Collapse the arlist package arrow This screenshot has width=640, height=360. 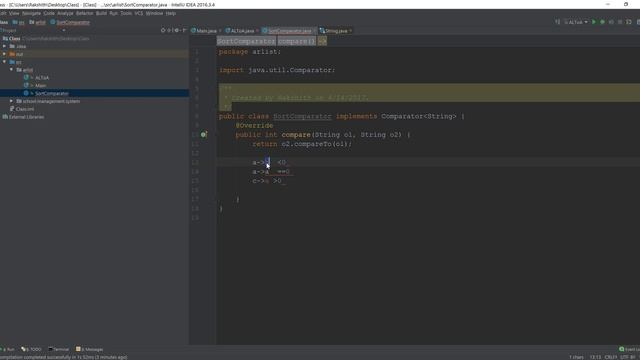[x=11, y=70]
